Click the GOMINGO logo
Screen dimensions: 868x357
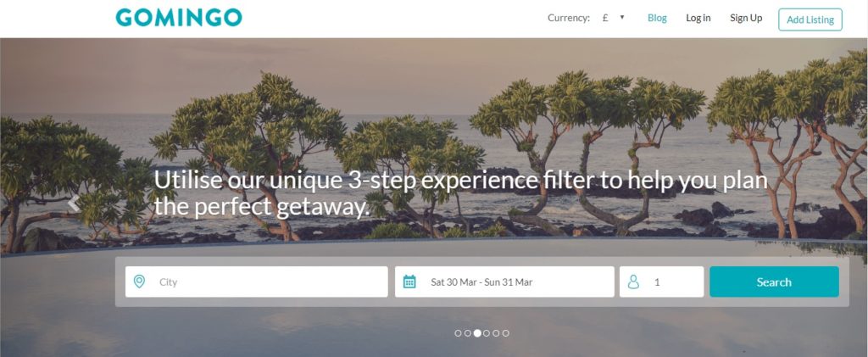[x=179, y=17]
